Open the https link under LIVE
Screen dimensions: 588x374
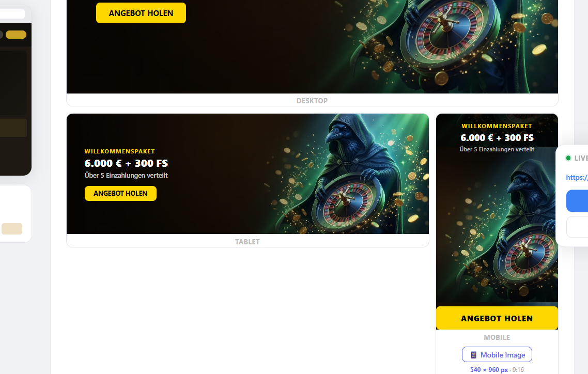click(577, 177)
